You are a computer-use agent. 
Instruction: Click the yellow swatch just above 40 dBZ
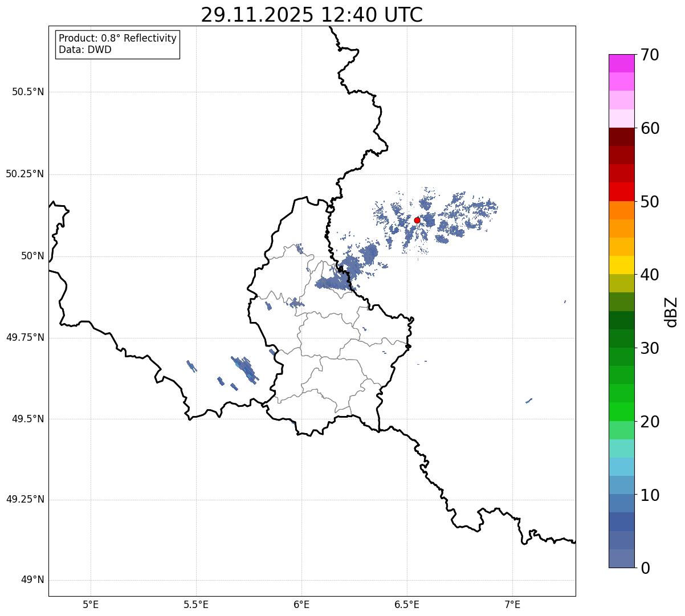pos(622,265)
